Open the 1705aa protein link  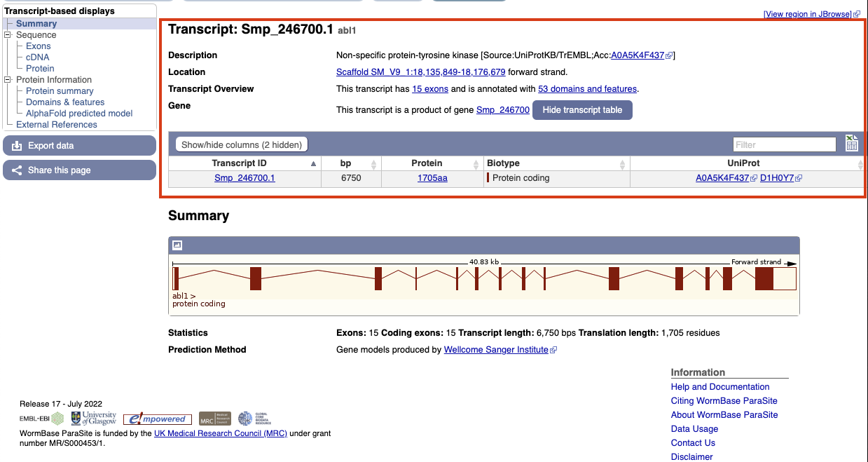point(432,178)
